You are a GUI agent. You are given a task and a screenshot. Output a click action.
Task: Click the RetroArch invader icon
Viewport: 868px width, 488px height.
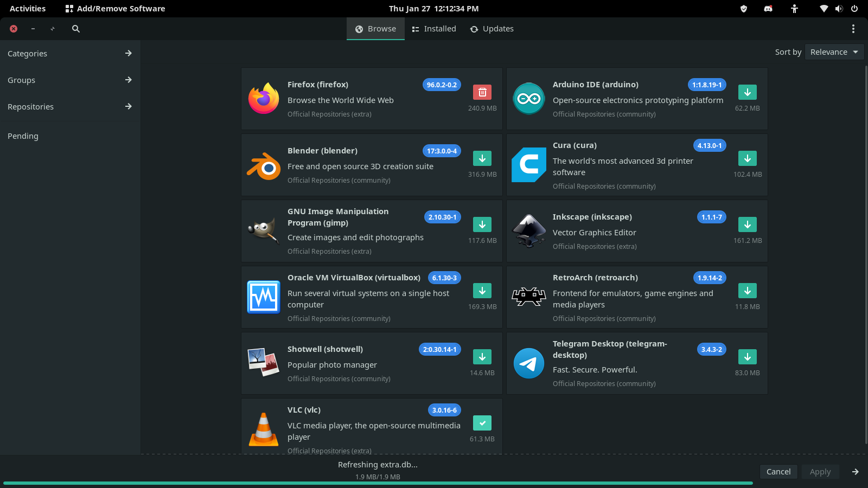click(529, 297)
